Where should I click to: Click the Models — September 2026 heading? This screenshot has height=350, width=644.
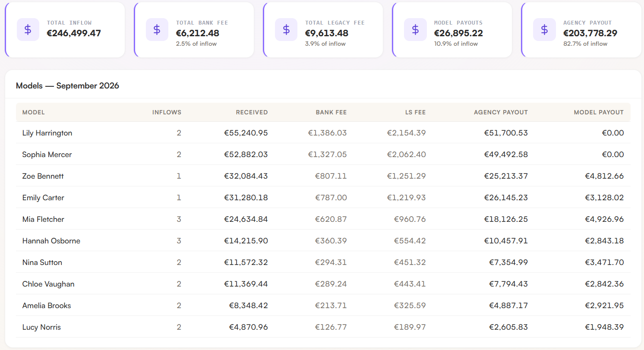[x=67, y=85]
